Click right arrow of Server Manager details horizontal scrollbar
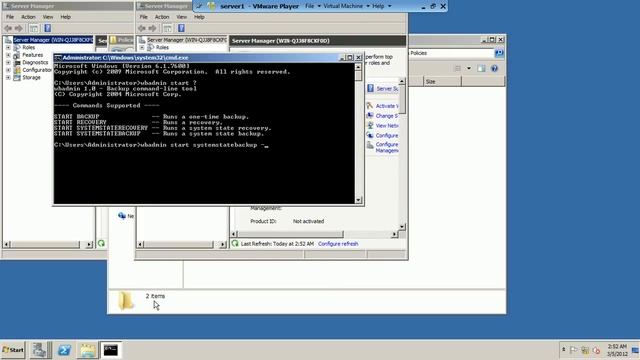This screenshot has width=640, height=360. click(394, 234)
